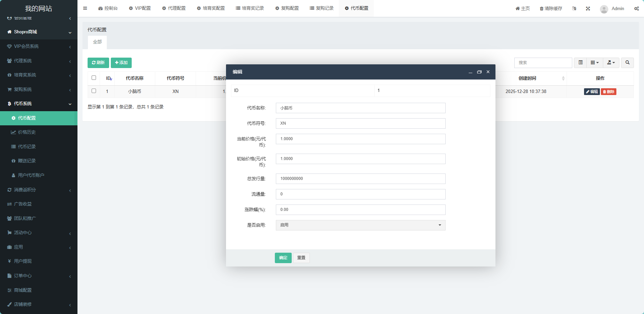Sort by 创建时间 column header
Screen dimensions: 644x314
(x=527, y=78)
